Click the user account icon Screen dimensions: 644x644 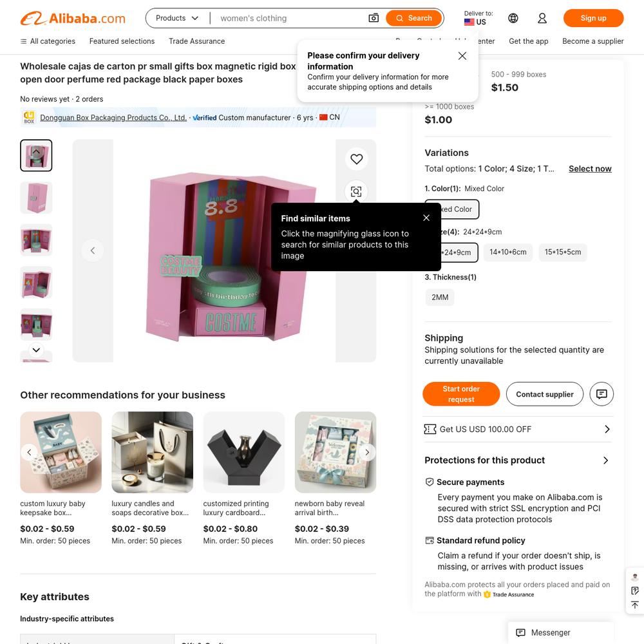click(542, 18)
